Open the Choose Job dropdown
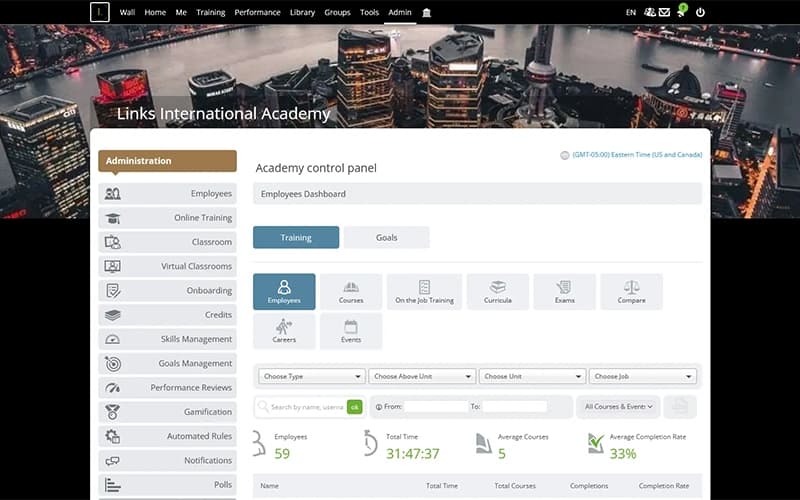The width and height of the screenshot is (800, 500). tap(643, 377)
